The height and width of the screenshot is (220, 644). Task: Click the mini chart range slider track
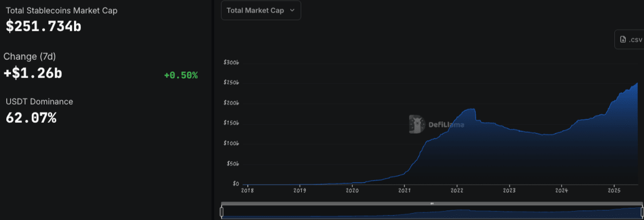pos(431,212)
